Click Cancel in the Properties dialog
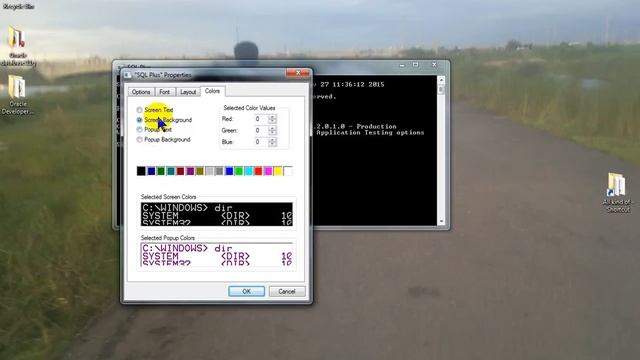The height and width of the screenshot is (360, 640). click(287, 291)
